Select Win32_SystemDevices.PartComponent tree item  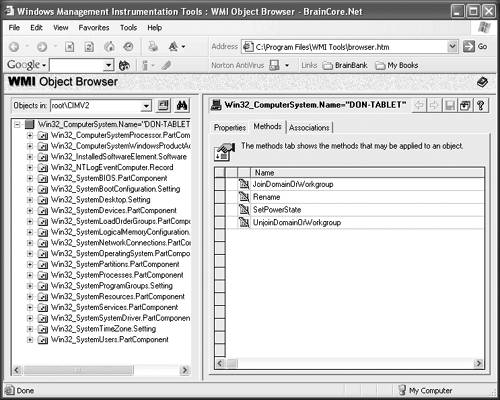[114, 211]
